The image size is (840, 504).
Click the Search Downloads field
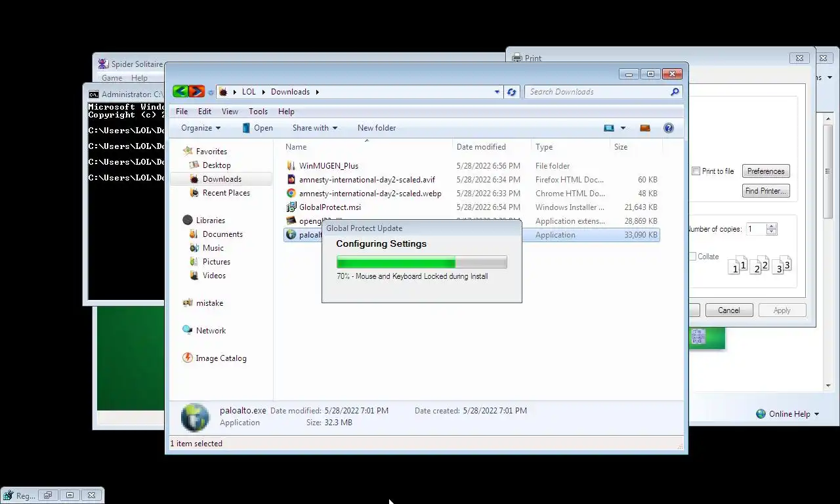(x=597, y=92)
